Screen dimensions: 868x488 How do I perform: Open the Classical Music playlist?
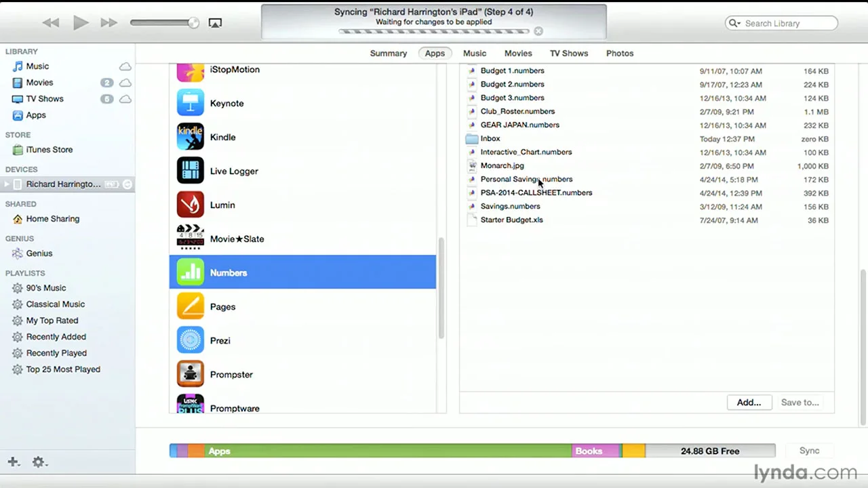[x=55, y=304]
